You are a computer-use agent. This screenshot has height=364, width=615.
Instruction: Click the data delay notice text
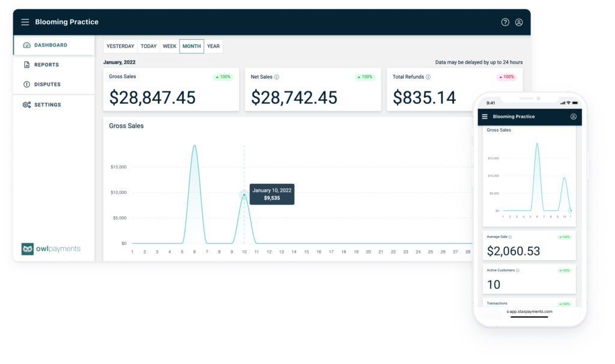tap(479, 62)
